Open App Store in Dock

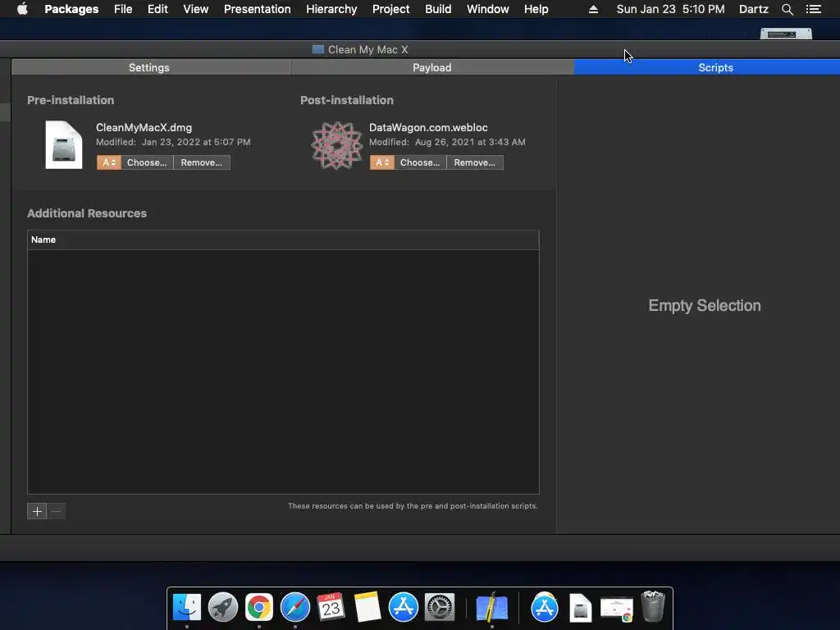403,607
